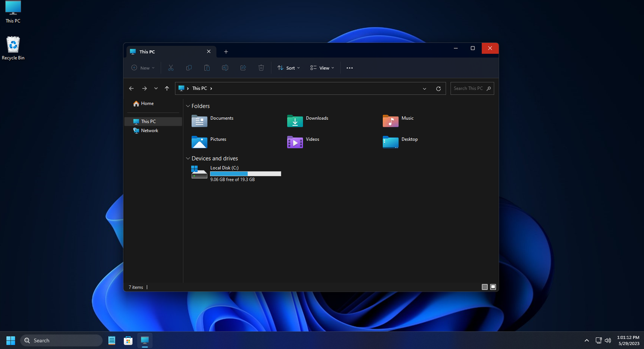Click the Rename icon in toolbar

coord(225,68)
